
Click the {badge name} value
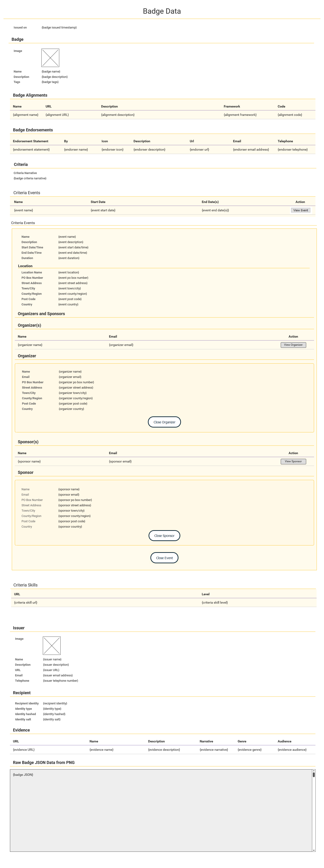click(x=51, y=71)
